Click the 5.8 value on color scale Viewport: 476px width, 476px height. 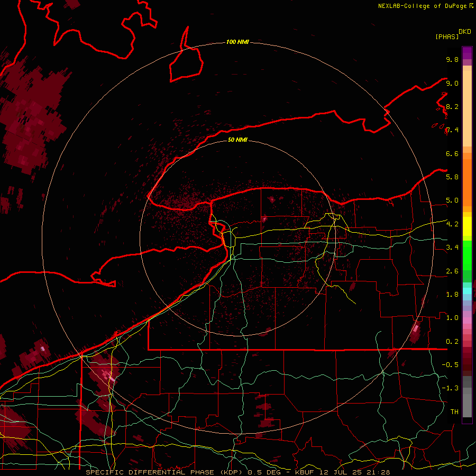[x=452, y=177]
